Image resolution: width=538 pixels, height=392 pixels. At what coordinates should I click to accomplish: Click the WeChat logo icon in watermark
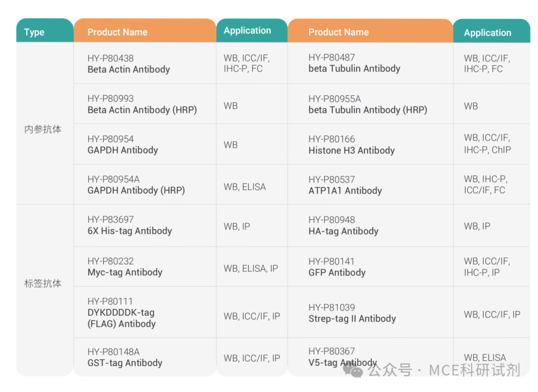click(356, 371)
